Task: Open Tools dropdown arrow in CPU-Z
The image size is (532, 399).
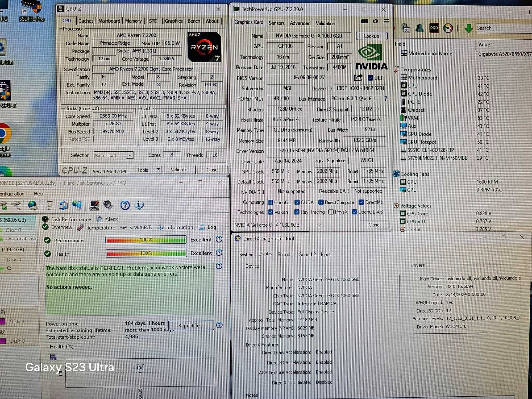Action: [158, 169]
